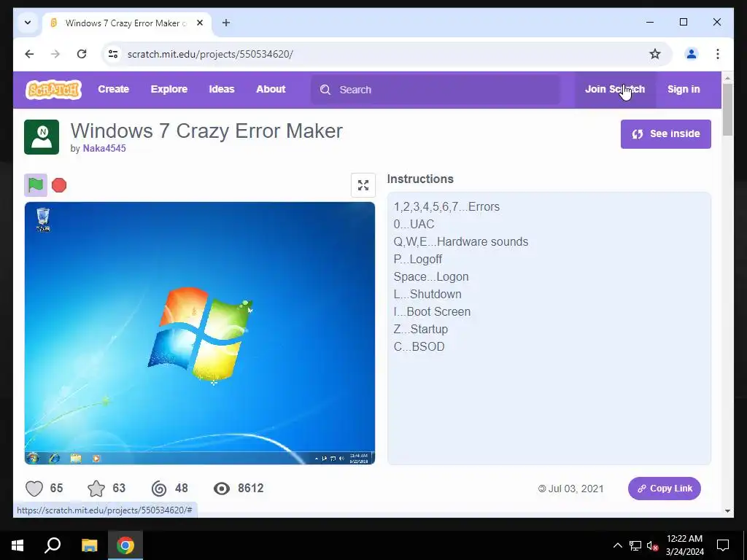Click the Scratch logo
Viewport: 747px width, 560px height.
coord(53,90)
